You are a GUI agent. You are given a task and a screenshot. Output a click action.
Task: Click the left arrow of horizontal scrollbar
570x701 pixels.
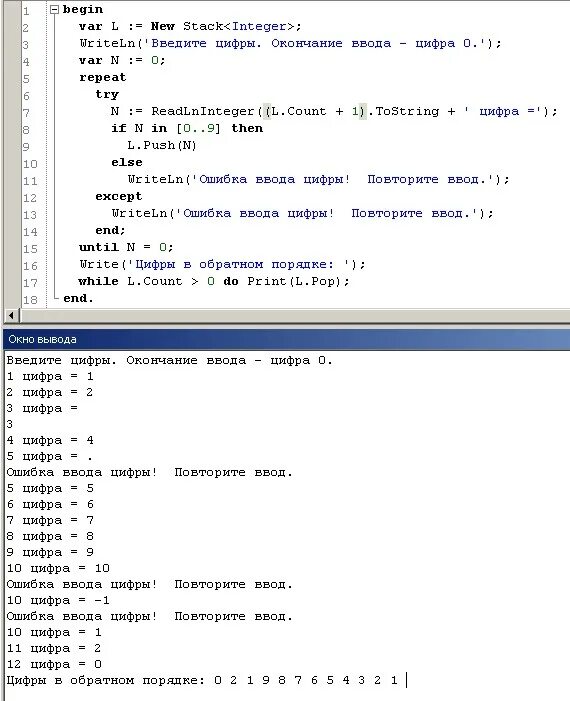click(11, 315)
